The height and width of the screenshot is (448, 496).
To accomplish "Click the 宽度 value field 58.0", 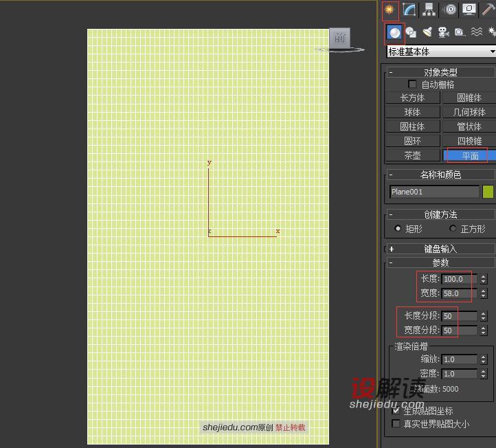I will pyautogui.click(x=460, y=293).
